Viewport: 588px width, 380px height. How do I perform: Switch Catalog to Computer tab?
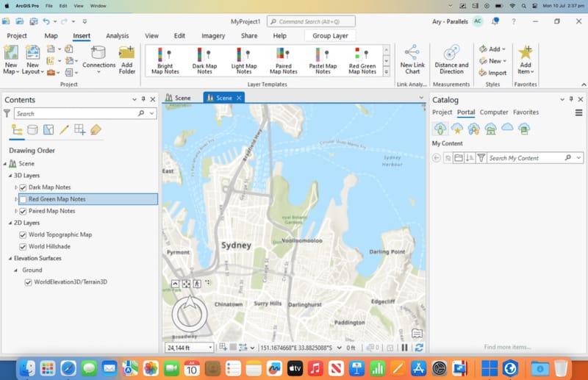click(494, 112)
